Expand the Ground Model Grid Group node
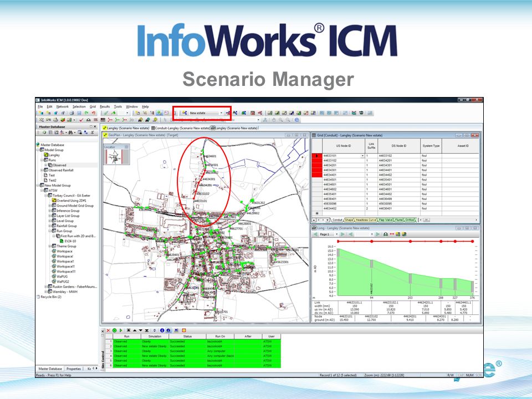The height and width of the screenshot is (399, 532). (50, 206)
